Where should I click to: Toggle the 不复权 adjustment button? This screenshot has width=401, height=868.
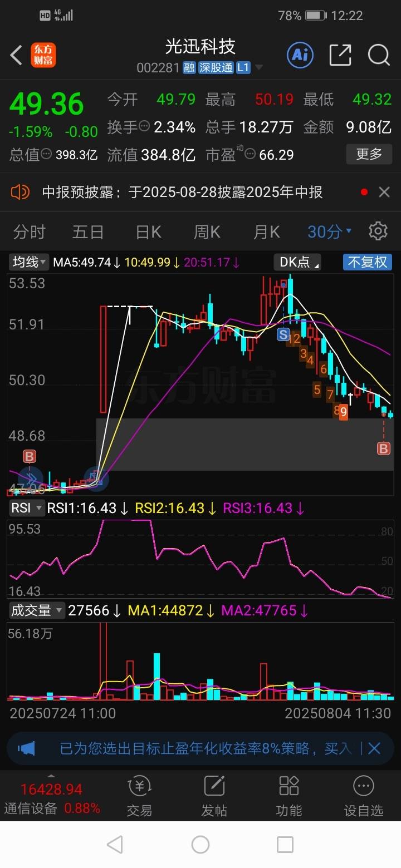[367, 262]
